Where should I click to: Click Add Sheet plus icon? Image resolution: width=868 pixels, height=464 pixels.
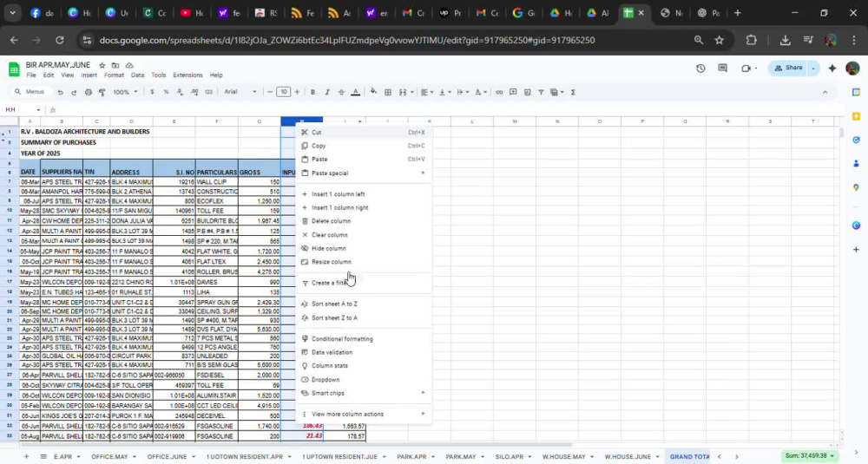[26, 457]
